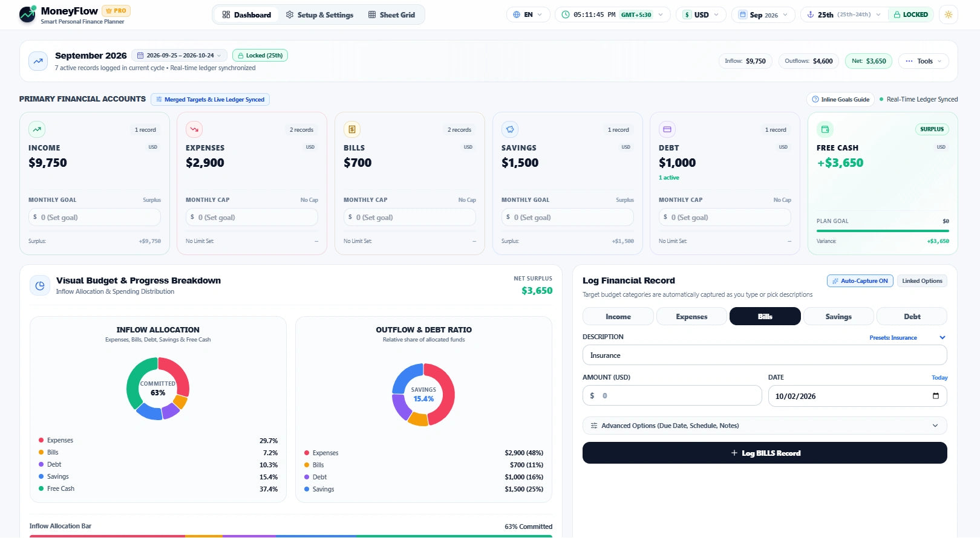This screenshot has width=980, height=538.
Task: Click the Debt monthly cap input
Action: (725, 217)
